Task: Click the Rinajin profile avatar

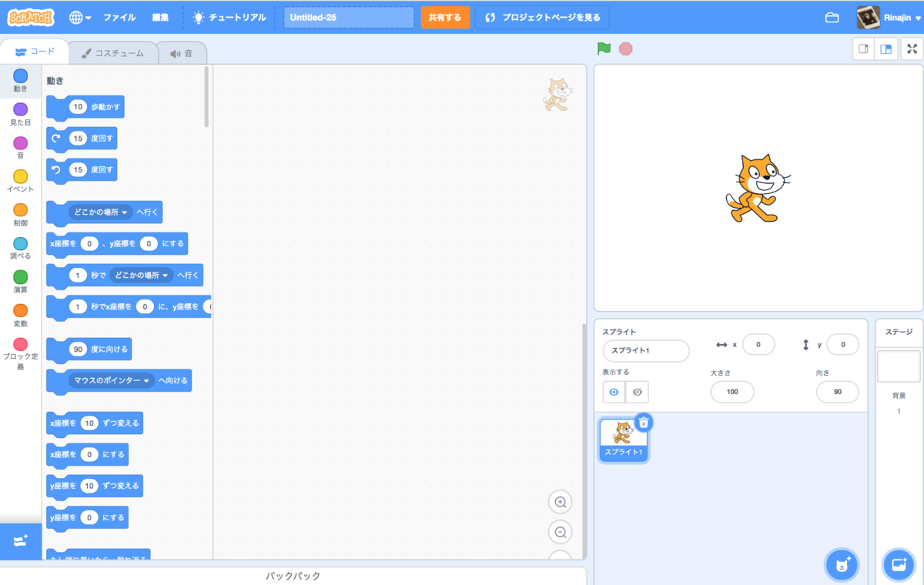Action: (869, 17)
